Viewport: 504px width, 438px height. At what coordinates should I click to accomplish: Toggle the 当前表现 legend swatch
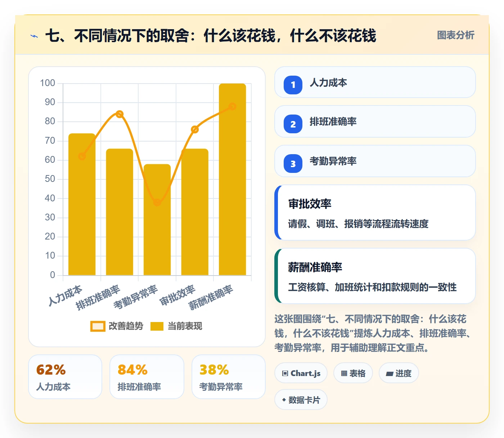point(157,326)
